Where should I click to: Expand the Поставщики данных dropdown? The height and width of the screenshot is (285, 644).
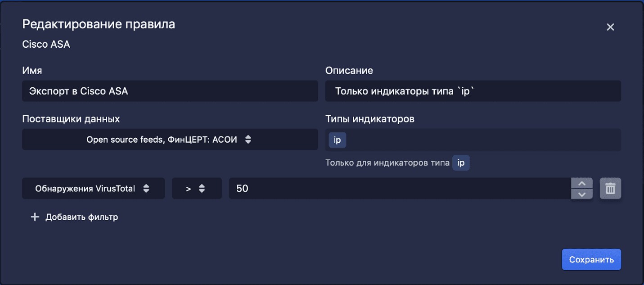170,140
